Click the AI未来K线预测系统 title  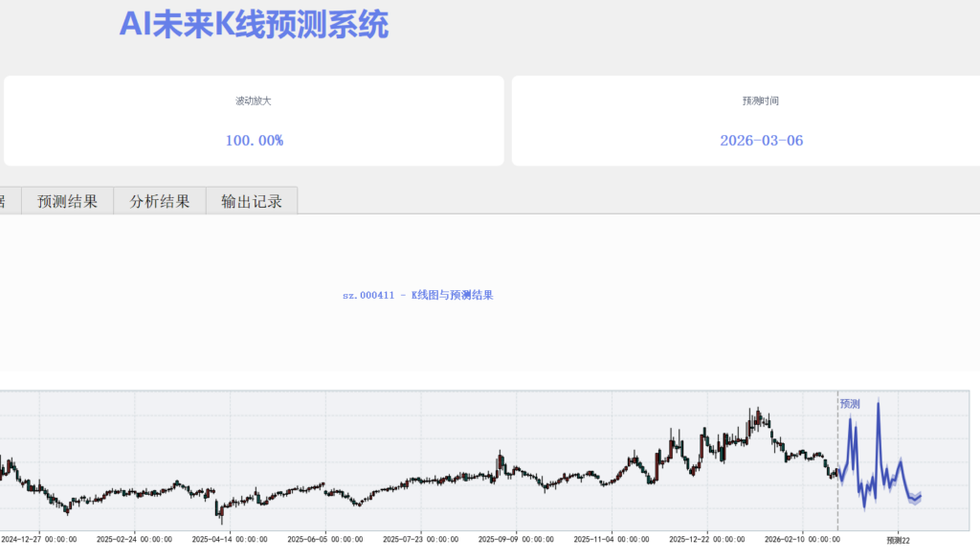[x=254, y=26]
